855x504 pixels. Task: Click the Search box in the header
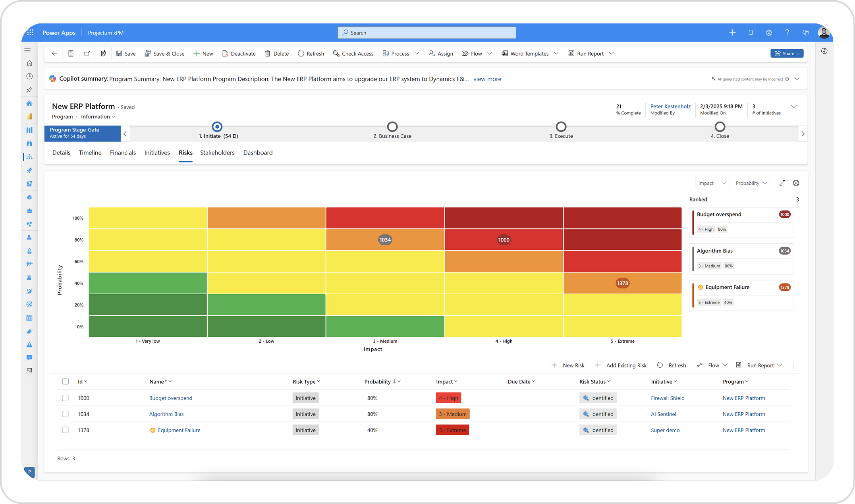[x=427, y=33]
